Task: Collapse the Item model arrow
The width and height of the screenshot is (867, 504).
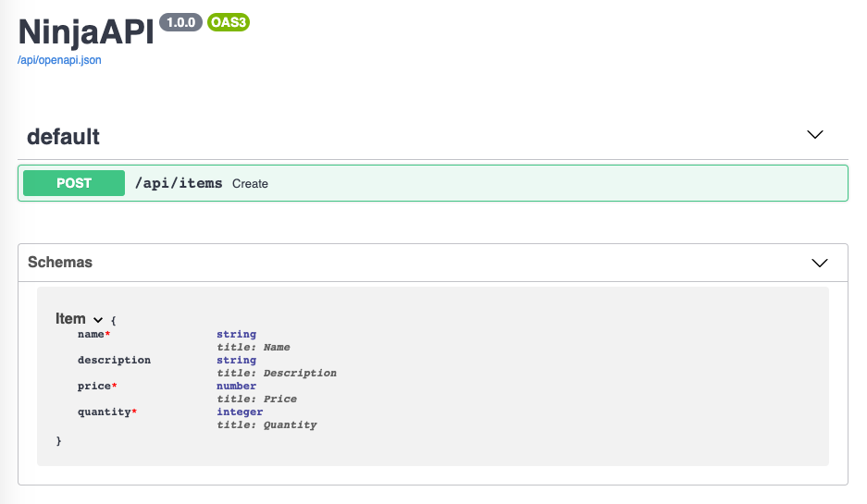Action: point(98,319)
